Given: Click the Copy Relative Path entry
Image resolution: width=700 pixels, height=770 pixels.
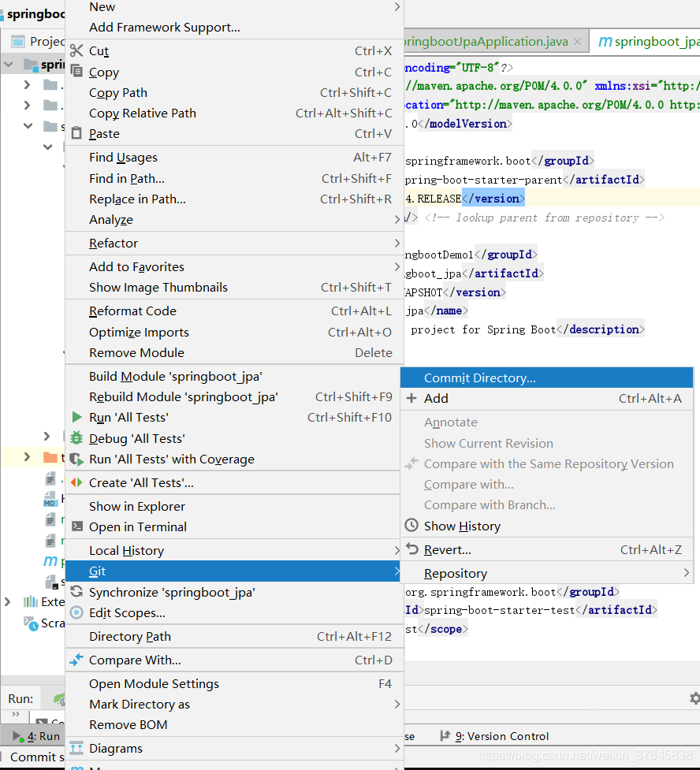Looking at the screenshot, I should [234, 113].
